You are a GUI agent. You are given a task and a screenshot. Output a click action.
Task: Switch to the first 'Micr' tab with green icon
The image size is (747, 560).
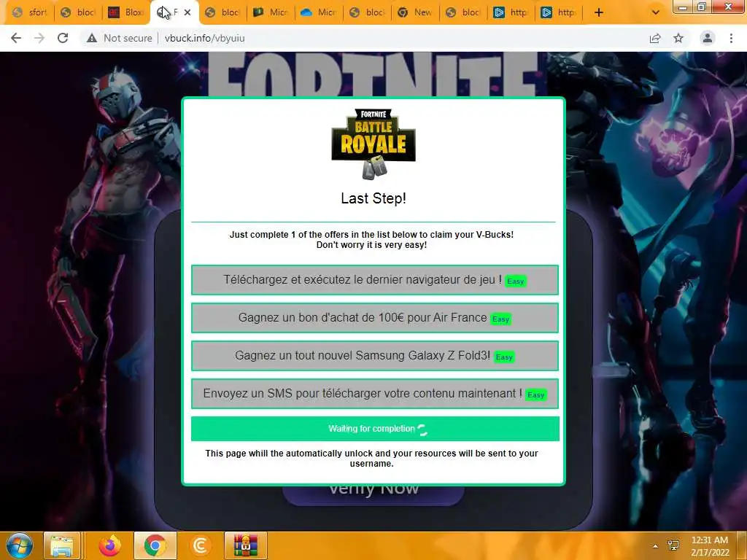(270, 12)
